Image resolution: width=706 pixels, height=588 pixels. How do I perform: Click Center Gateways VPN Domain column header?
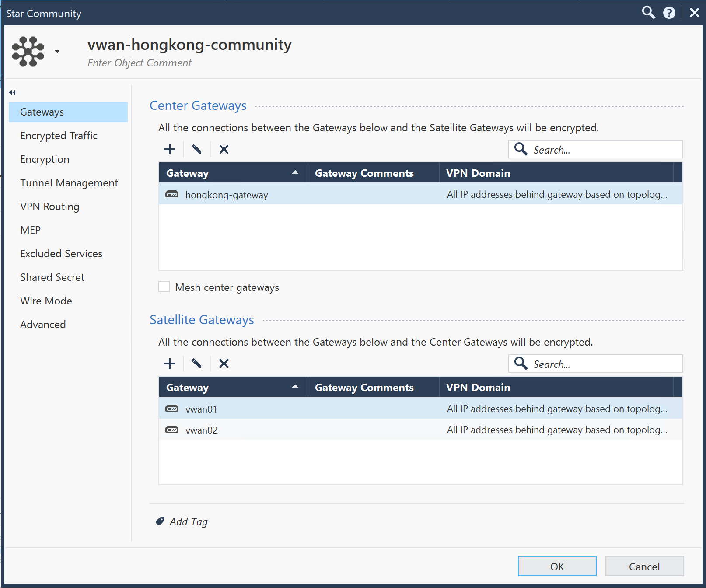556,173
